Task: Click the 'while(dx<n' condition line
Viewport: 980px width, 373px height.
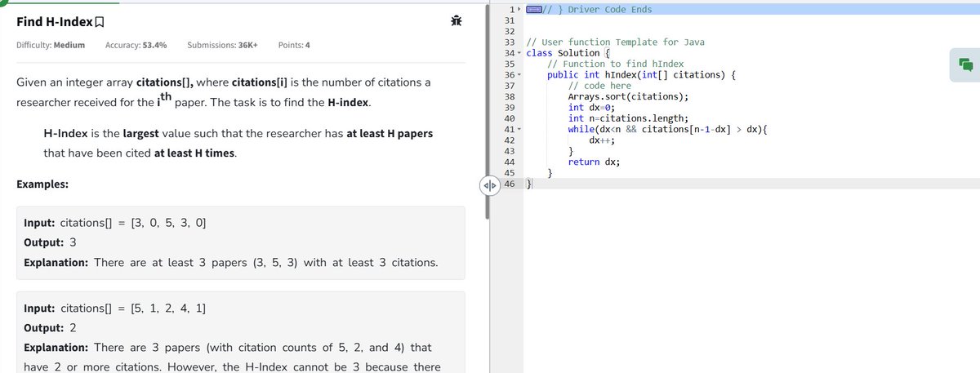Action: tap(669, 129)
